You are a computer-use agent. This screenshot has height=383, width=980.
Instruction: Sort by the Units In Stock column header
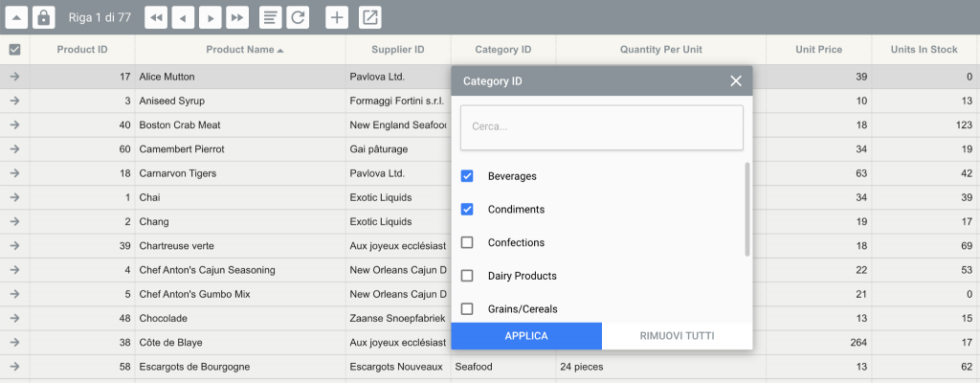pos(924,50)
